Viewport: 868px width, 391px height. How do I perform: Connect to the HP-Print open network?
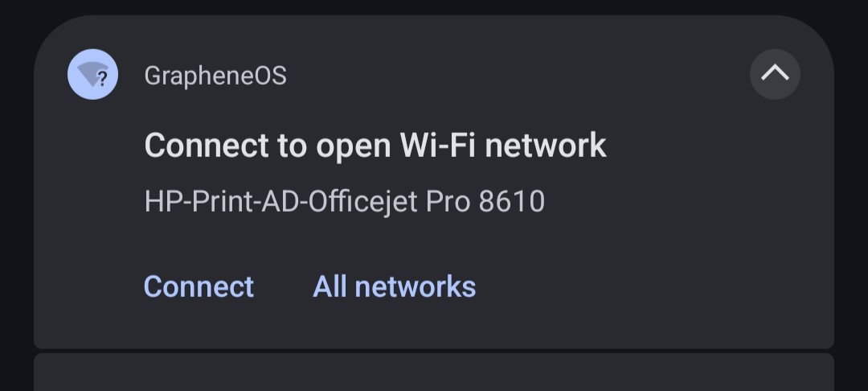199,286
